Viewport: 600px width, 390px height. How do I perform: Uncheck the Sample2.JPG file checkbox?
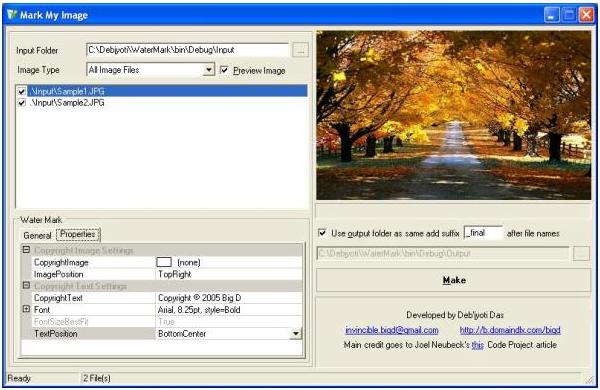pos(21,103)
